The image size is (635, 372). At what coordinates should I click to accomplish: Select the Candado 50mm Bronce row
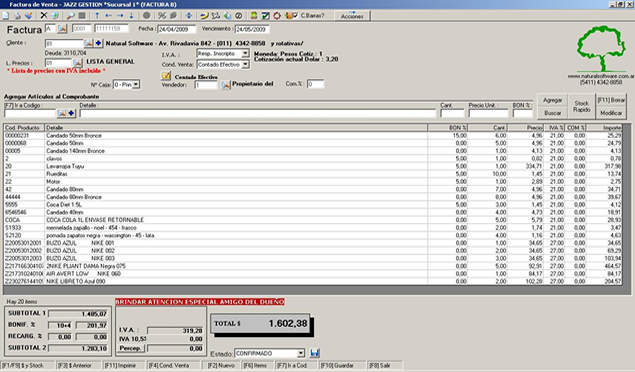click(x=313, y=136)
